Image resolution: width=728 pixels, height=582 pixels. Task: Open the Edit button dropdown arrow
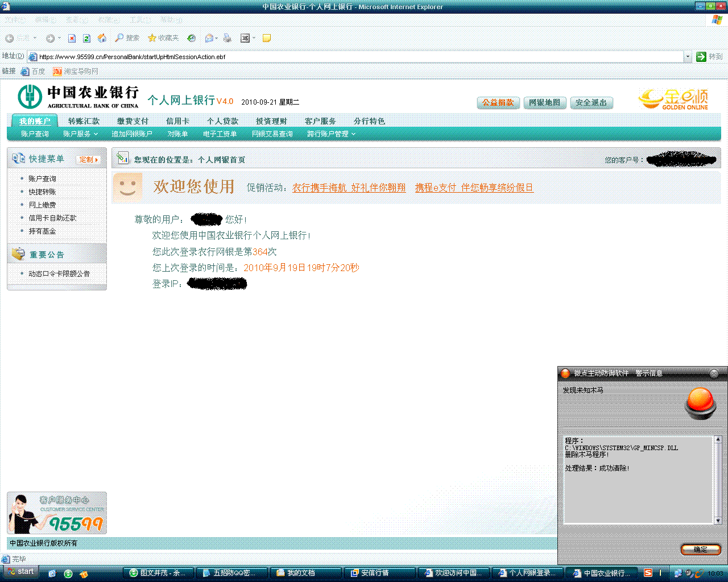point(254,38)
